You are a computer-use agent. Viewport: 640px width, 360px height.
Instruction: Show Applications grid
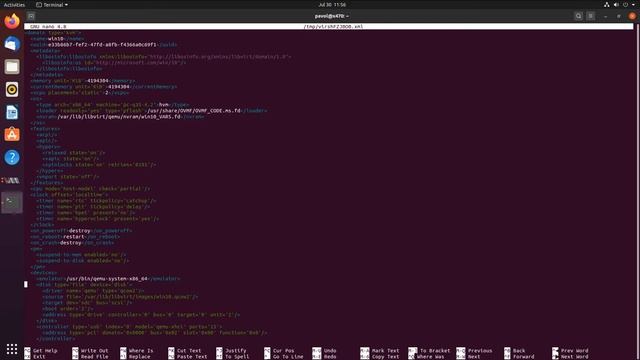(x=12, y=349)
